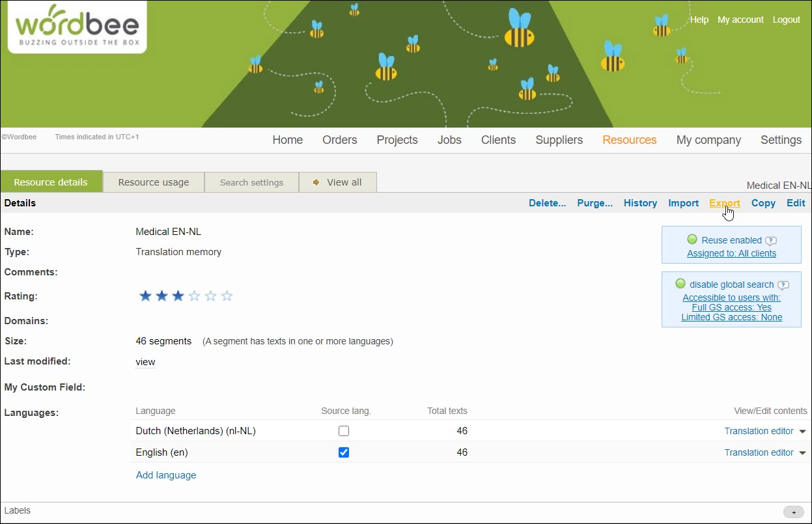812x524 pixels.
Task: Uncheck English source language checkbox
Action: point(344,452)
